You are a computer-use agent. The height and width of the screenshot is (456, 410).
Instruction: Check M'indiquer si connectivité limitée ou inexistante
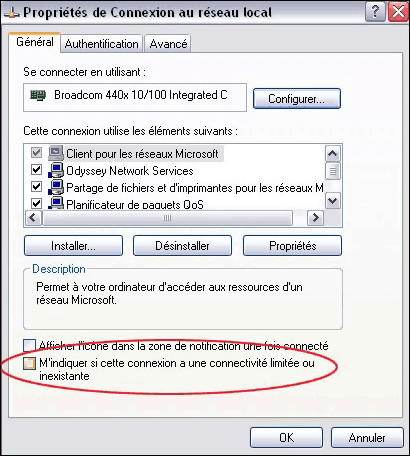pos(29,363)
